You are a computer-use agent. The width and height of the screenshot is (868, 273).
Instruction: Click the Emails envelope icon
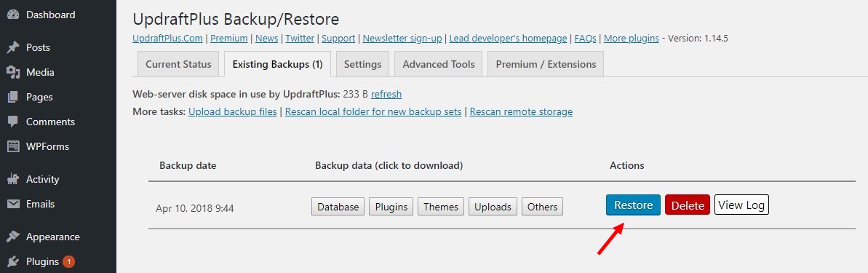[12, 205]
